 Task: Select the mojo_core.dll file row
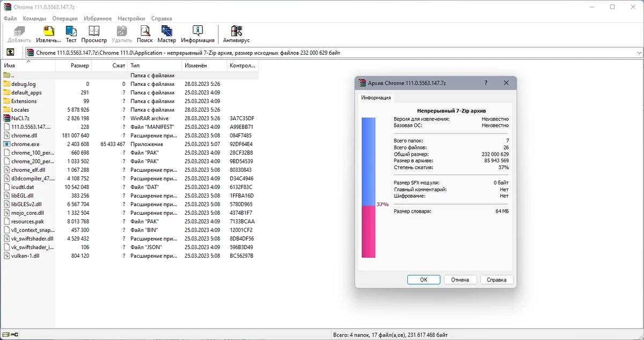pyautogui.click(x=129, y=213)
